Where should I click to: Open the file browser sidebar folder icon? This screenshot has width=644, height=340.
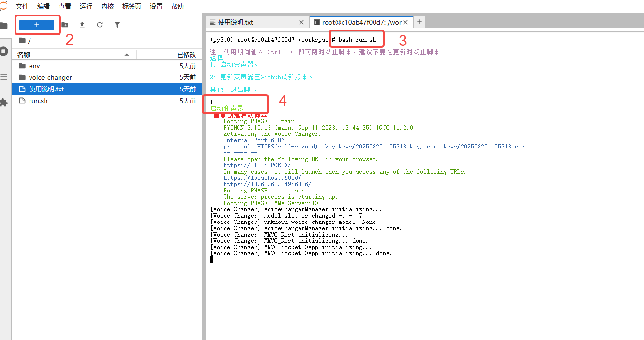click(x=4, y=26)
